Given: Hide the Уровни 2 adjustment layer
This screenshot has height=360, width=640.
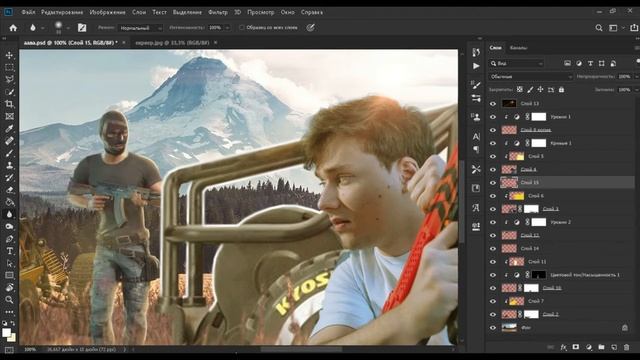Looking at the screenshot, I should coord(493,222).
